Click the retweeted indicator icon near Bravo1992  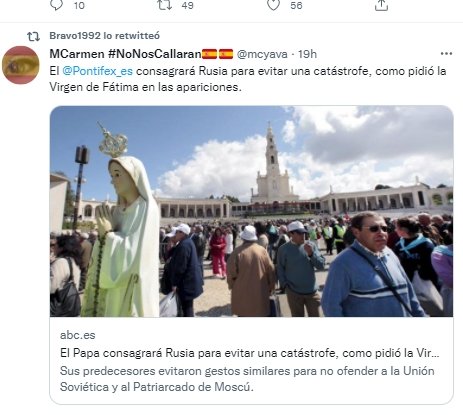33,36
